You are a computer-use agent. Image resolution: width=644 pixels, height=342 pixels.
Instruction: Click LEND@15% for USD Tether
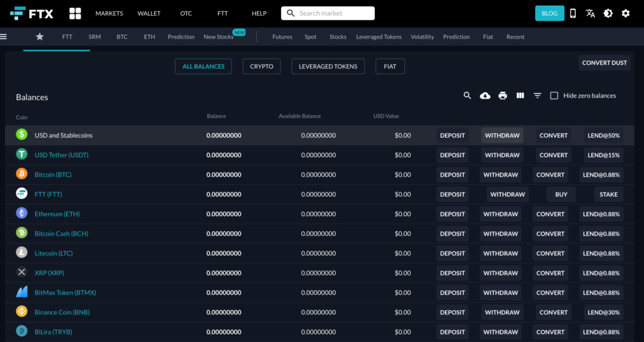[604, 155]
